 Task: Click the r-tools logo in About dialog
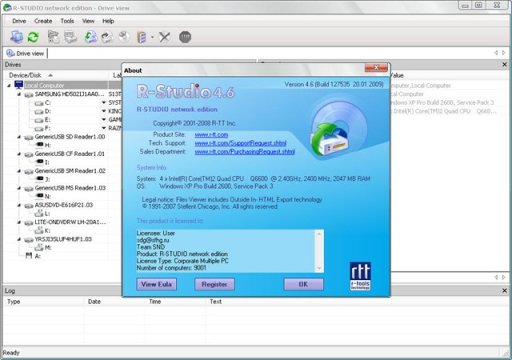point(360,276)
